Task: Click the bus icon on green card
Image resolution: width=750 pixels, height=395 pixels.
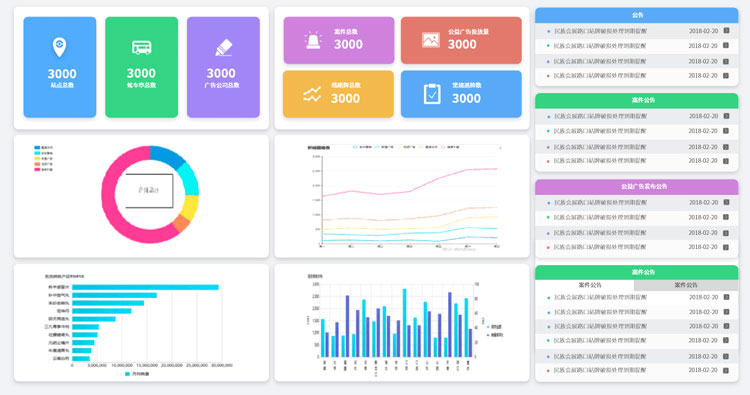Action: (x=142, y=47)
